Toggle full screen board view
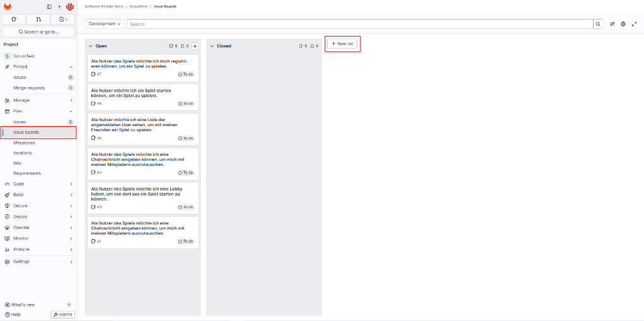 (x=634, y=24)
